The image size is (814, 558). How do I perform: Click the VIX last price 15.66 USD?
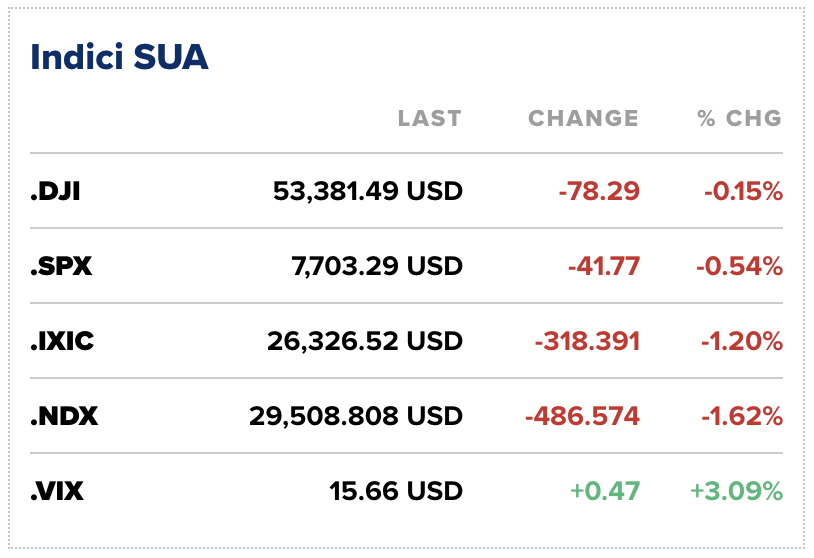(x=396, y=491)
